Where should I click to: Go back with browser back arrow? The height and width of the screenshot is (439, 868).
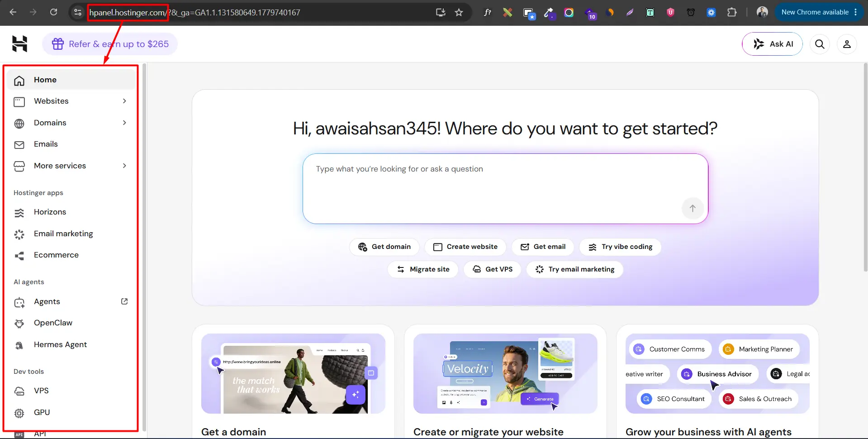pyautogui.click(x=13, y=12)
